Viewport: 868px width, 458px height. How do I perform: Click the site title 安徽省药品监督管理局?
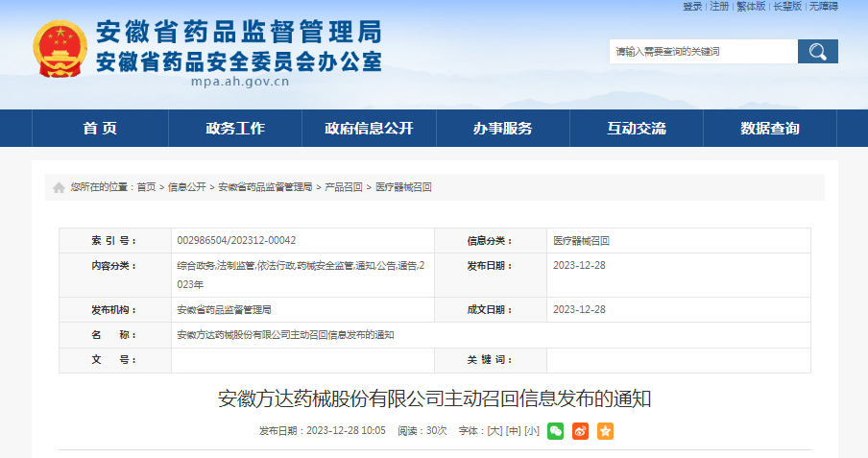[x=238, y=32]
